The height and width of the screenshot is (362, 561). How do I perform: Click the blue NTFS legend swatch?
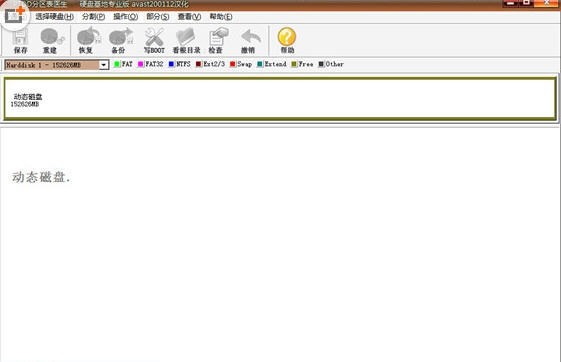click(171, 64)
